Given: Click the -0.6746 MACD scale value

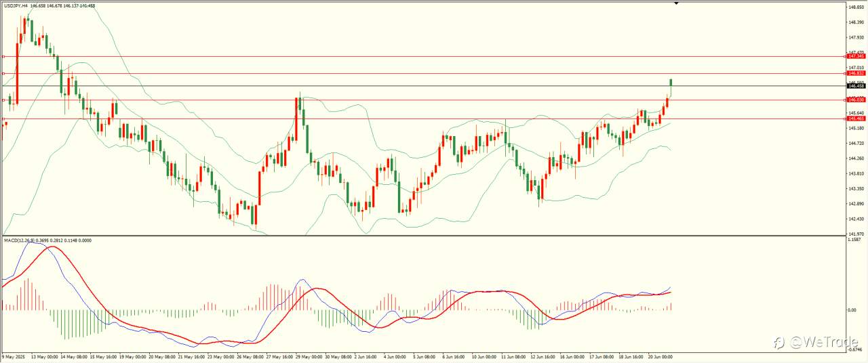Looking at the screenshot, I should click(x=856, y=351).
